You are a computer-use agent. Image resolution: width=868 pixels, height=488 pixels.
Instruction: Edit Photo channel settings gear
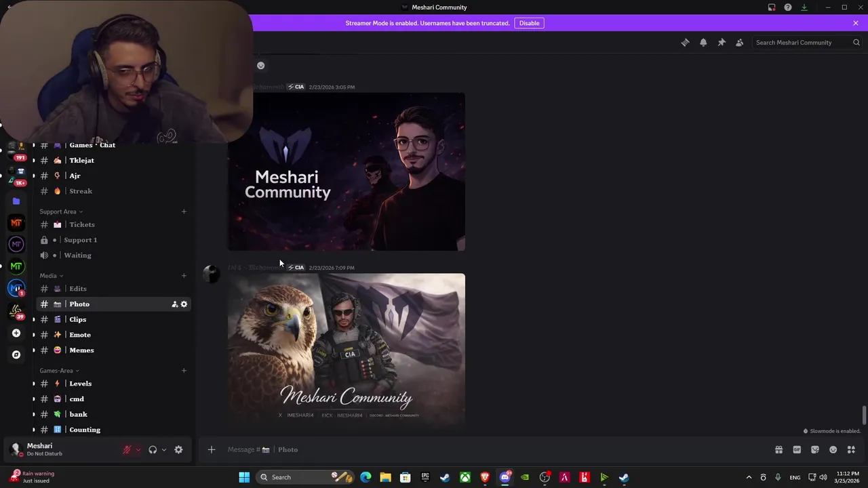click(x=184, y=304)
